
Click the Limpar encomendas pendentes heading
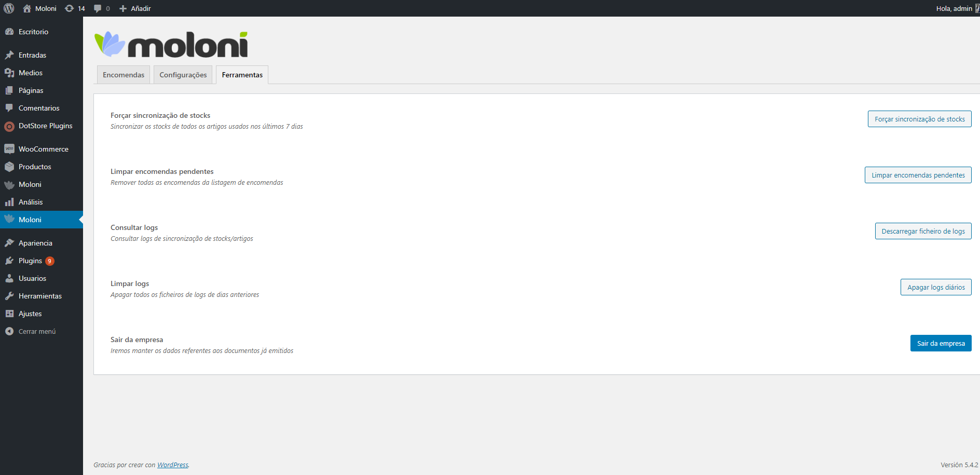point(162,171)
